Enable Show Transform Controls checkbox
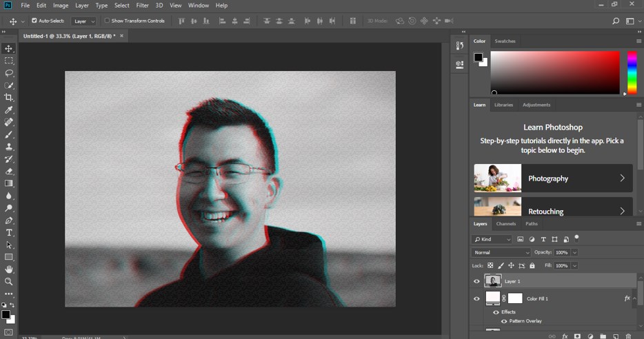Image resolution: width=644 pixels, height=339 pixels. [107, 21]
